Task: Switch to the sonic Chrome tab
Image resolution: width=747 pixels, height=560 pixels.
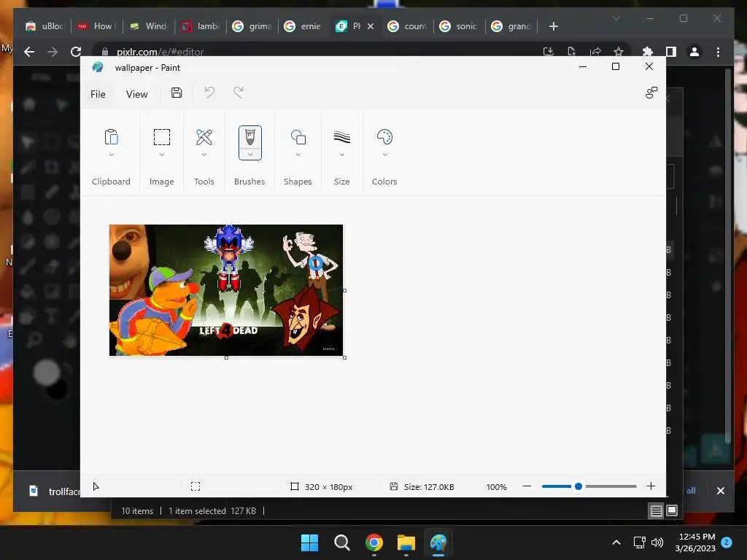Action: coord(458,26)
